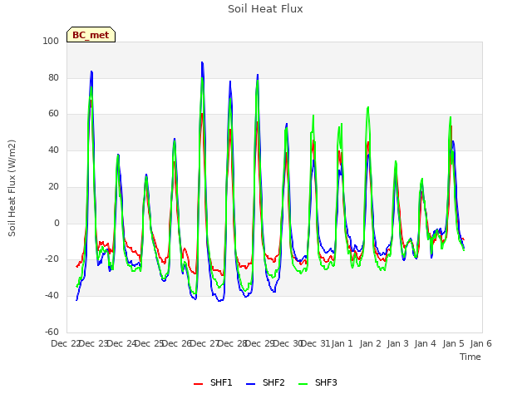Image resolution: width=532 pixels, height=399 pixels.
Task: Click the 60 y-axis tick label
Action: click(53, 114)
